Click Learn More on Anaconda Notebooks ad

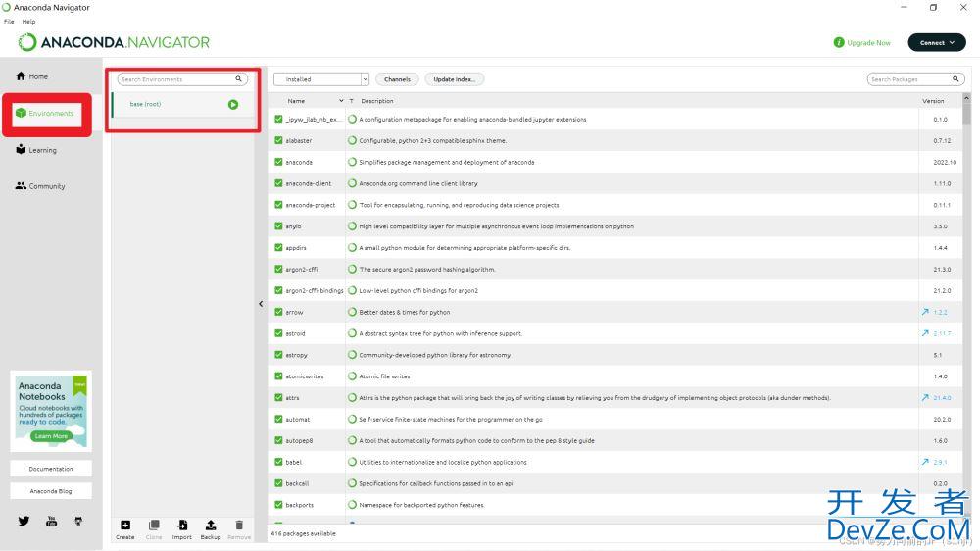pos(51,436)
